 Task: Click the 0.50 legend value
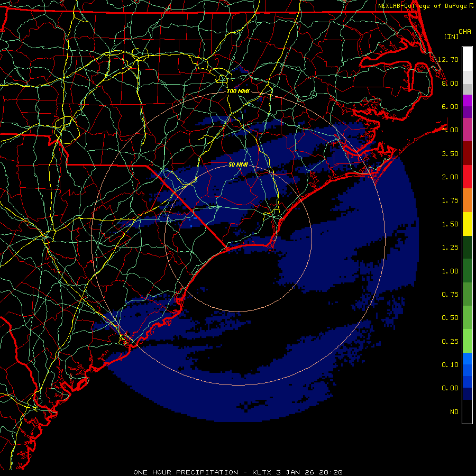coord(450,318)
